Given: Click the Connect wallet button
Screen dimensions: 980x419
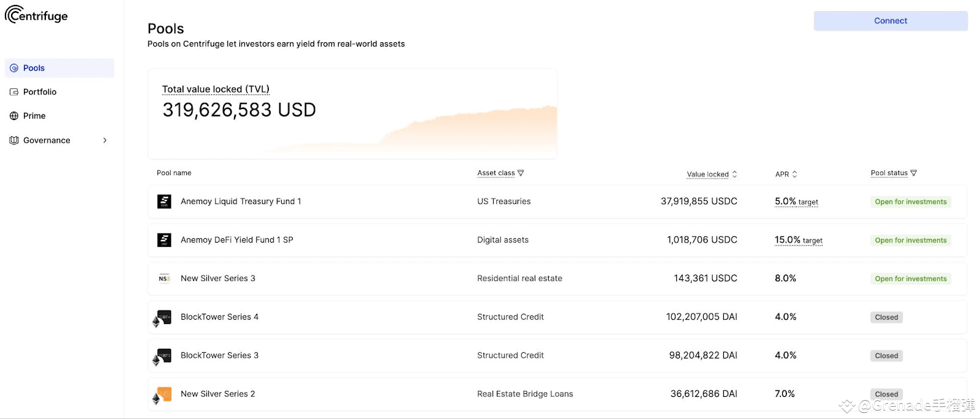Looking at the screenshot, I should pos(891,21).
